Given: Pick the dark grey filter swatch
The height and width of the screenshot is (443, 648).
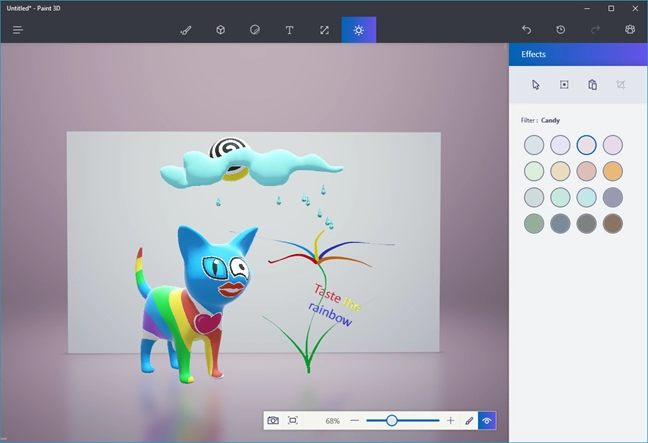Looking at the screenshot, I should coord(586,224).
